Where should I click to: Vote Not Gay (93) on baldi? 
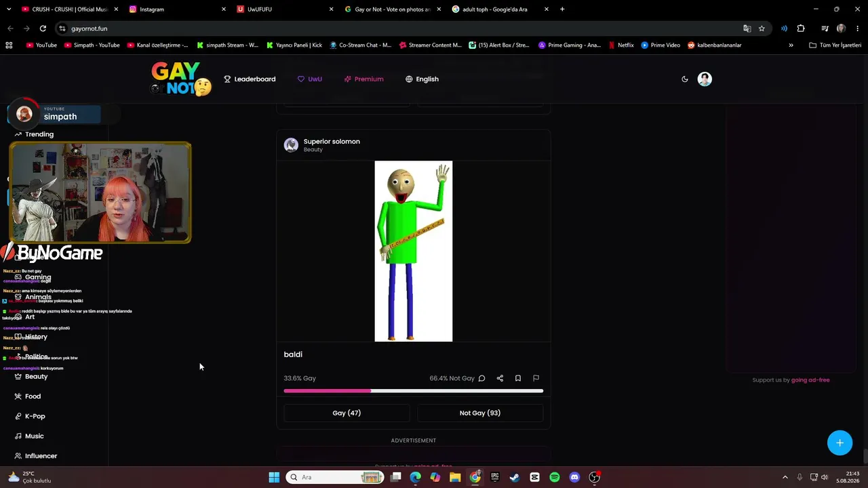tap(480, 413)
